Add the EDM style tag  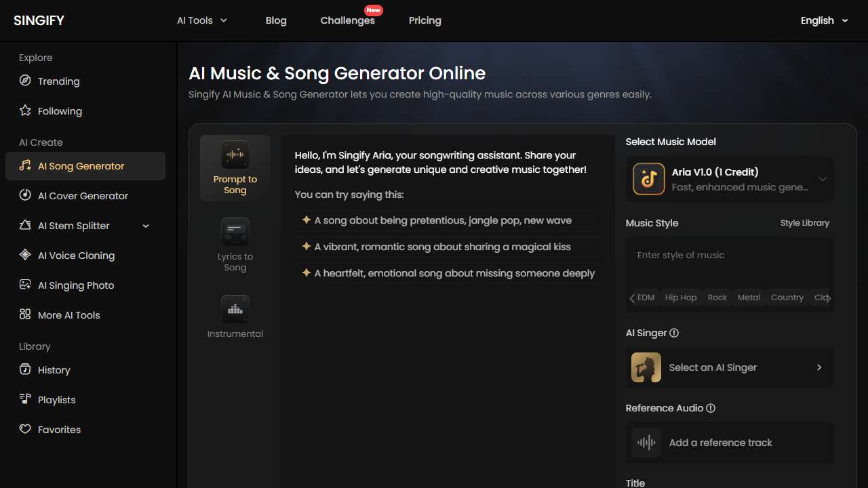point(646,298)
